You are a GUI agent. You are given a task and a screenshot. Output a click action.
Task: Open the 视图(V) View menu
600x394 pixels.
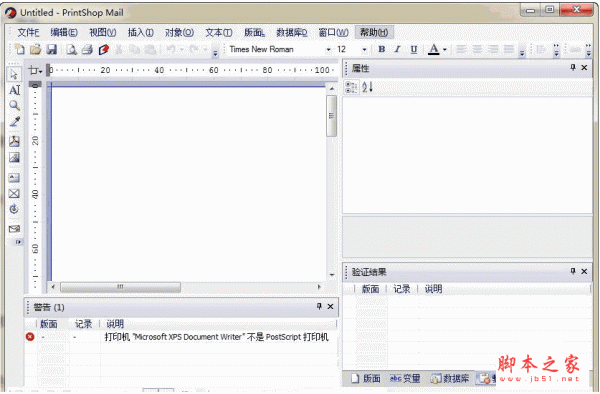coord(103,33)
